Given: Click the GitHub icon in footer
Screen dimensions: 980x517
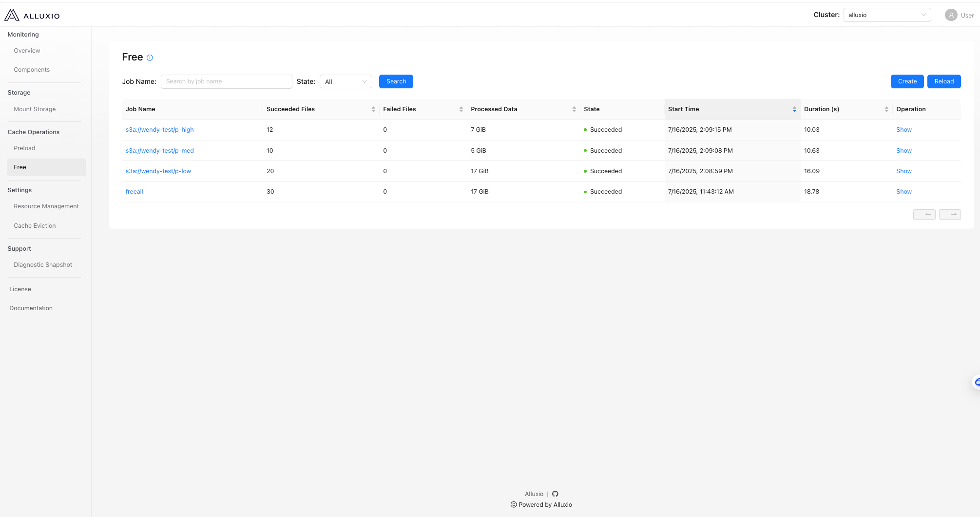Looking at the screenshot, I should point(555,494).
